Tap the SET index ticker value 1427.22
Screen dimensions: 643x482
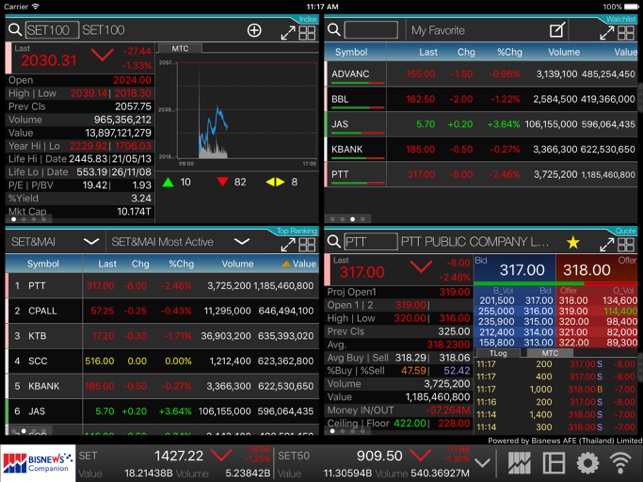[178, 456]
